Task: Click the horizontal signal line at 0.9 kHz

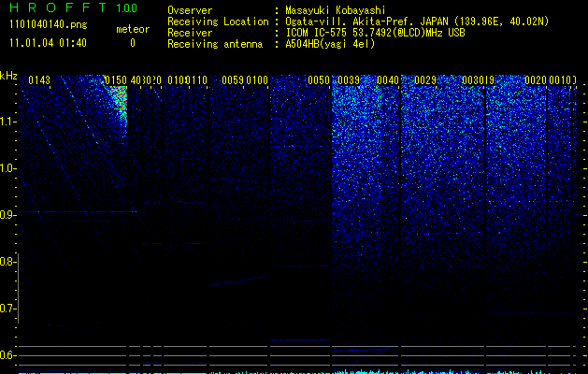Action: (x=79, y=212)
